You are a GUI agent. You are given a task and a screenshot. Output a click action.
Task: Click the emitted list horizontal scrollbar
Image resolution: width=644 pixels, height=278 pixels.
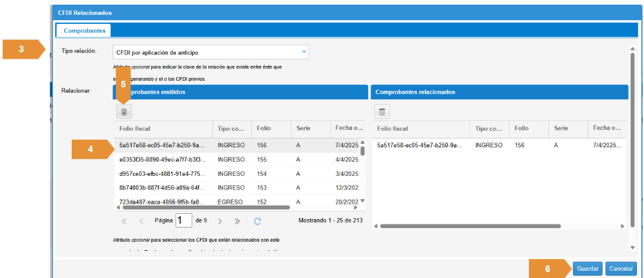tap(205, 208)
